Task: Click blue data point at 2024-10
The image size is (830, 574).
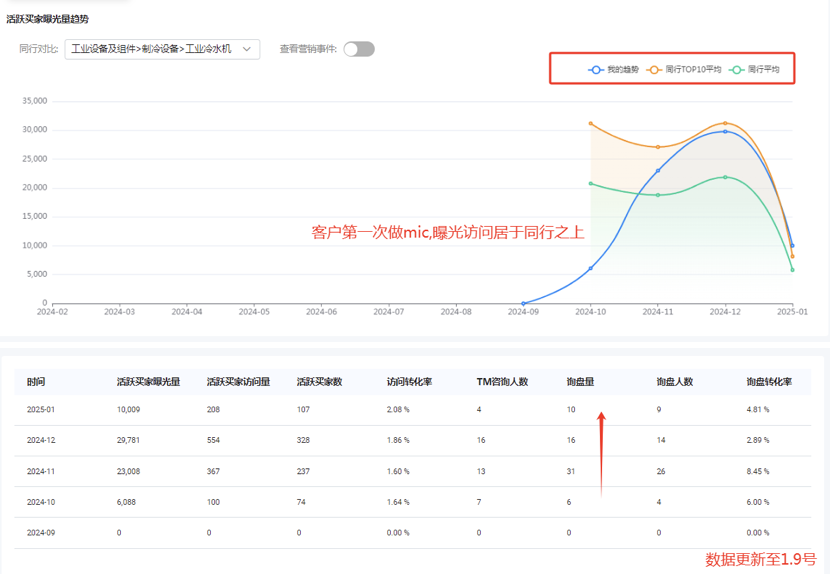Action: pyautogui.click(x=591, y=268)
